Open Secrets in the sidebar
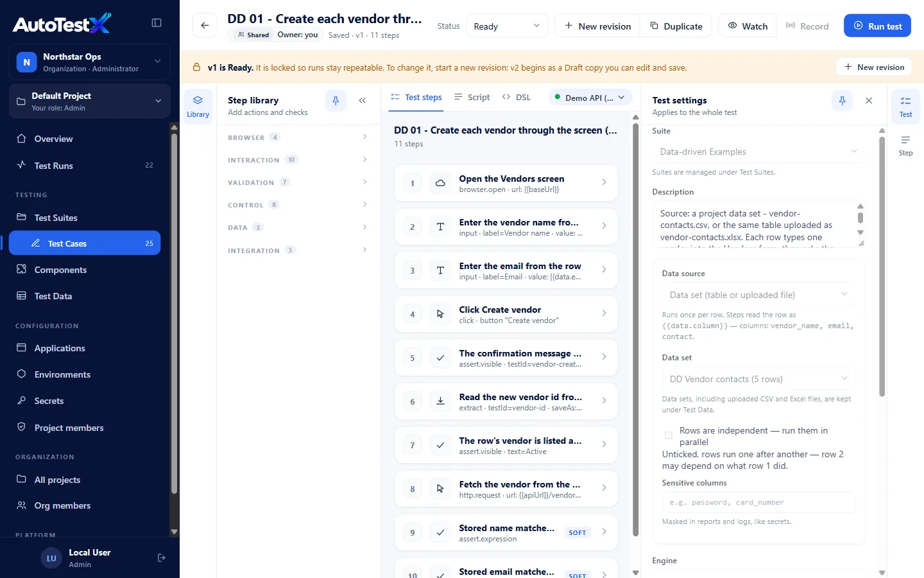This screenshot has width=924, height=578. pos(85,401)
